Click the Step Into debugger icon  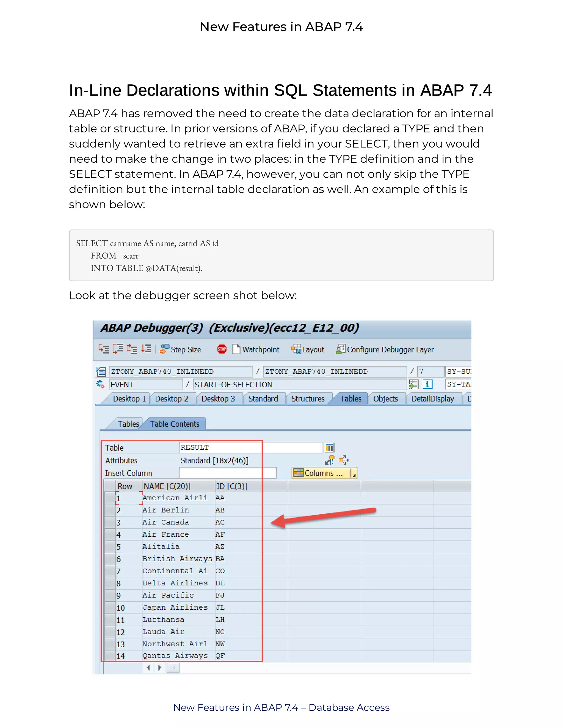pos(103,349)
